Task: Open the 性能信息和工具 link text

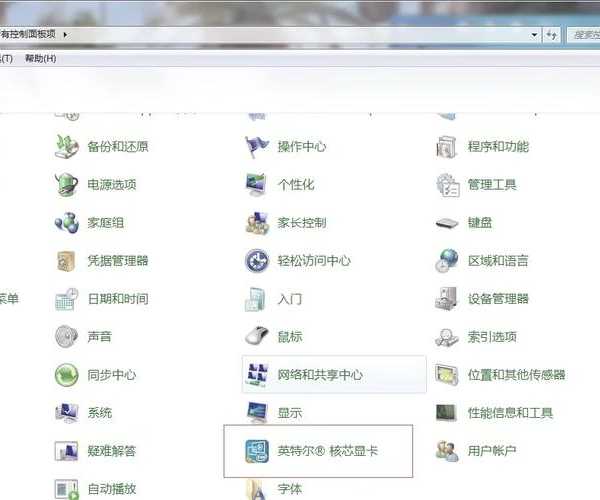Action: (x=510, y=413)
